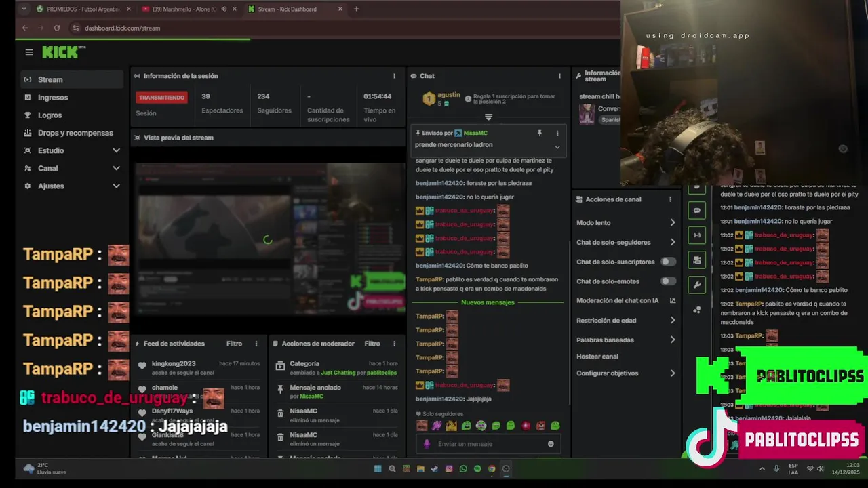Viewport: 868px width, 488px height.
Task: Open the Windows Start menu
Action: [378, 468]
